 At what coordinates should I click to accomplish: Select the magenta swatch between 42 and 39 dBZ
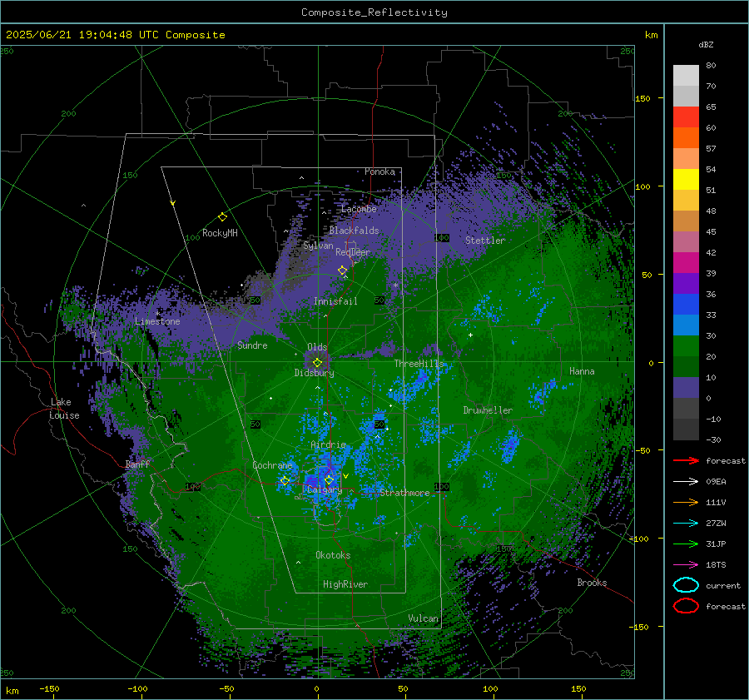(686, 263)
